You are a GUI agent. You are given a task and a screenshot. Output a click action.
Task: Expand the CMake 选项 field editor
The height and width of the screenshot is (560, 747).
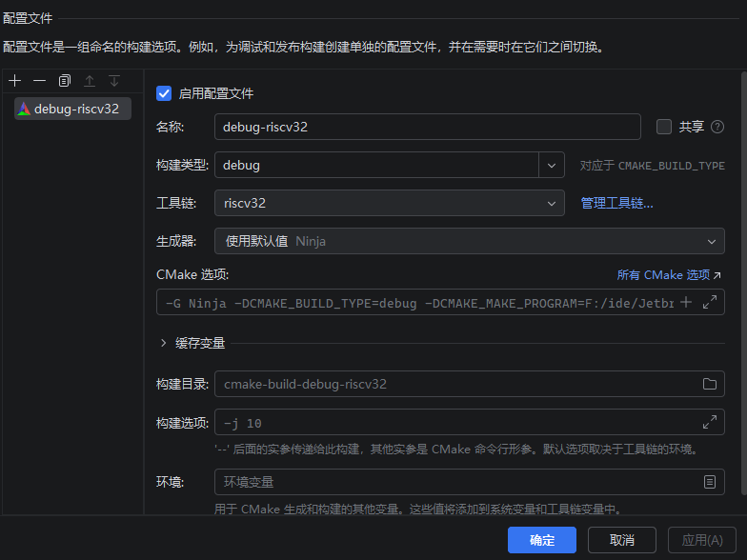tap(710, 302)
